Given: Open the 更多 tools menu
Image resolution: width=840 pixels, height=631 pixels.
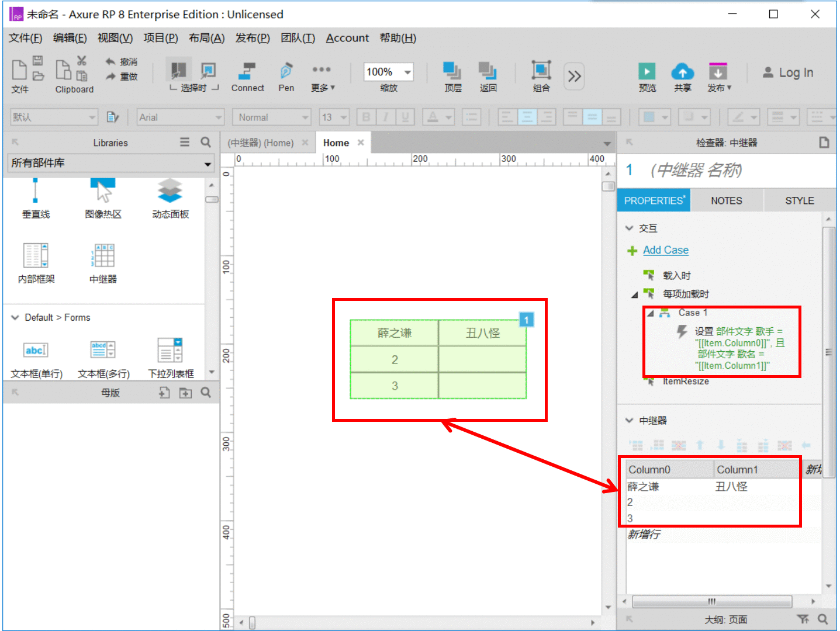Looking at the screenshot, I should pyautogui.click(x=322, y=77).
